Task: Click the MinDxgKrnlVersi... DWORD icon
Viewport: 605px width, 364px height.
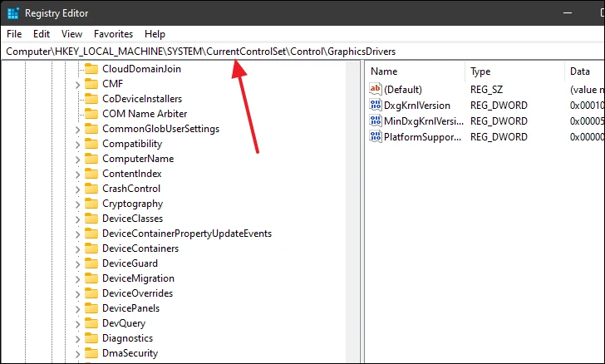Action: (x=376, y=121)
